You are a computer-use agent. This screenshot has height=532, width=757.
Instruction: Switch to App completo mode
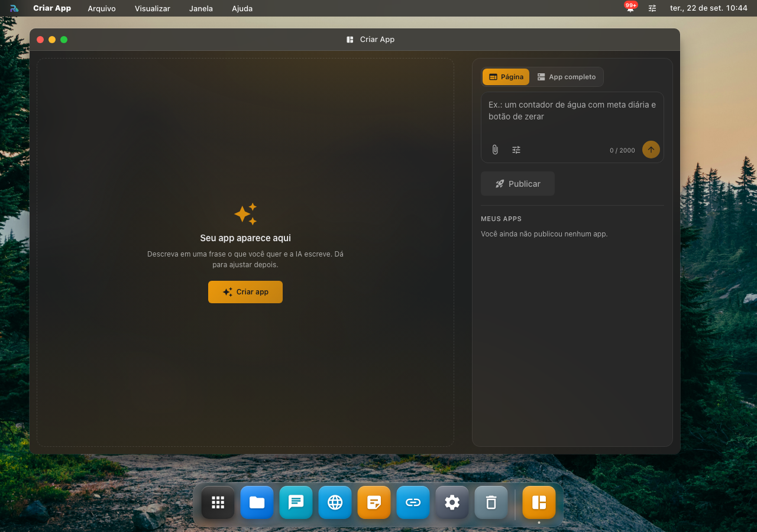(567, 77)
